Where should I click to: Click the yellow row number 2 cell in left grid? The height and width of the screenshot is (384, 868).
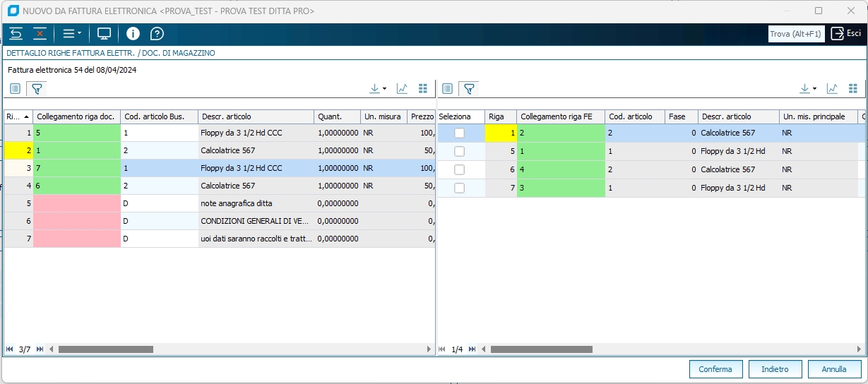click(x=18, y=150)
